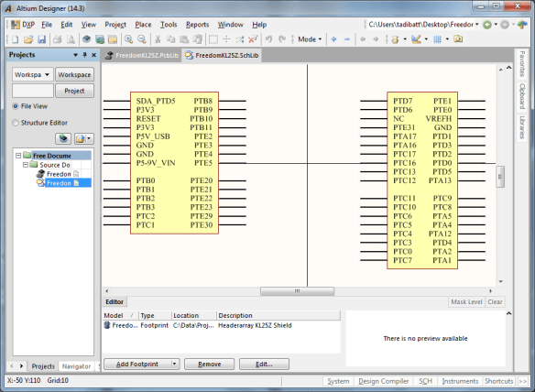Pin the Projects panel
This screenshot has width=535, height=392.
click(84, 55)
